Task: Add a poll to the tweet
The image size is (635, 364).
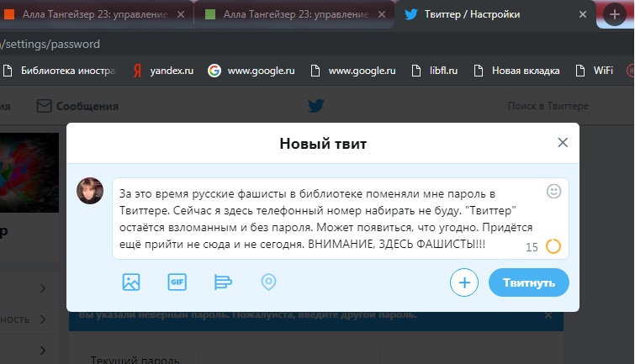Action: (223, 282)
